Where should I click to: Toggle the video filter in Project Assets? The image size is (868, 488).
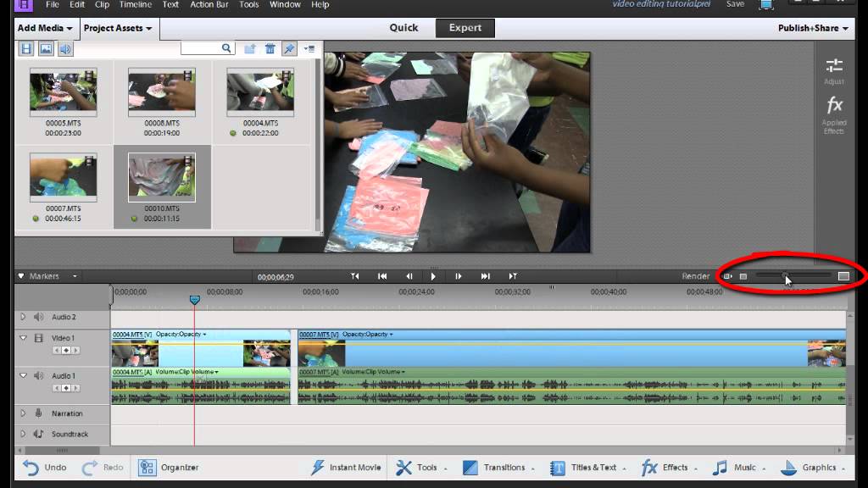pos(26,49)
